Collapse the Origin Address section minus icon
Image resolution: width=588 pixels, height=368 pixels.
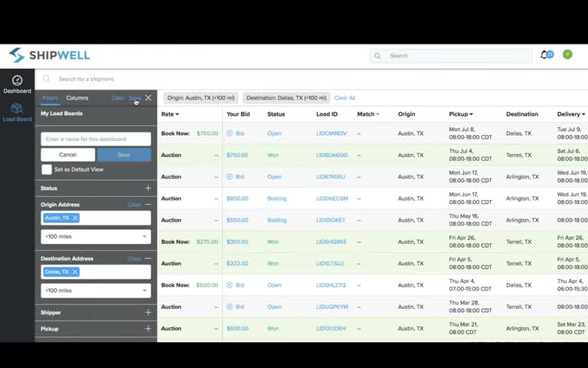[148, 205]
